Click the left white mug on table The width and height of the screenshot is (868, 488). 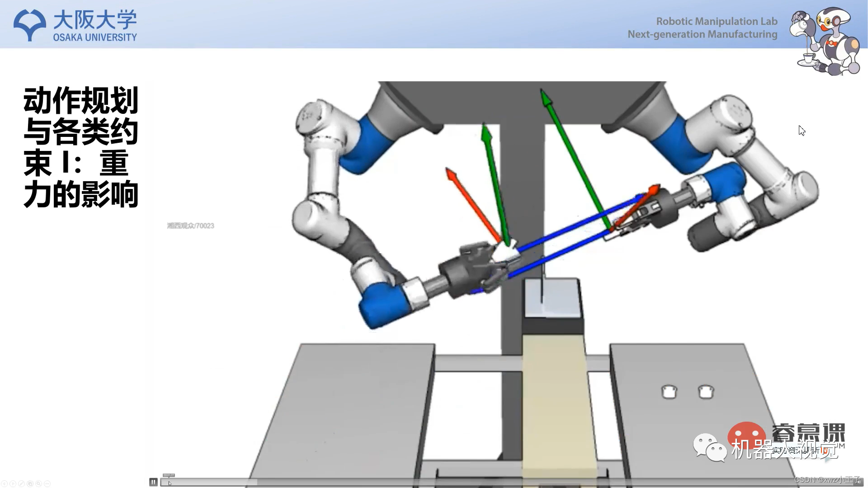click(669, 392)
